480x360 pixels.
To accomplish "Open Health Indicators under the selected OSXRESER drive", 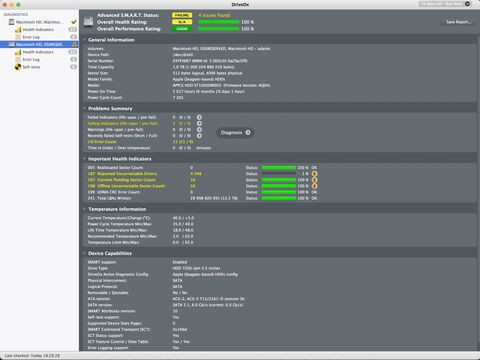I will (38, 52).
